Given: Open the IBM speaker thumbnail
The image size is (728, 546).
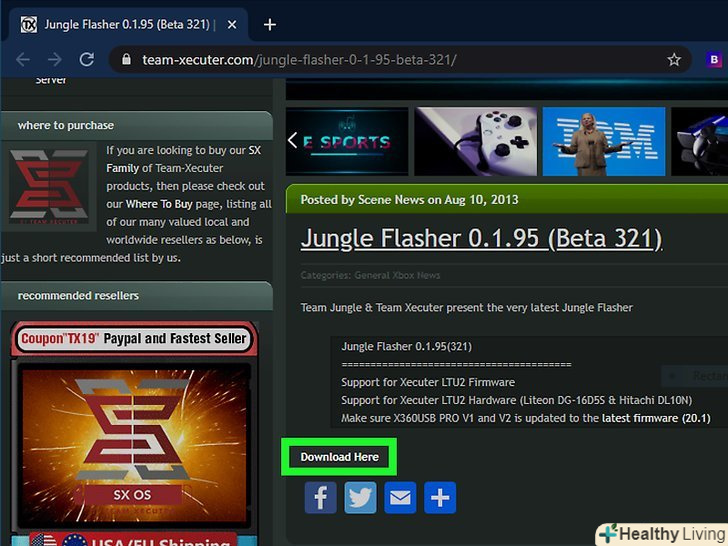Looking at the screenshot, I should click(604, 142).
